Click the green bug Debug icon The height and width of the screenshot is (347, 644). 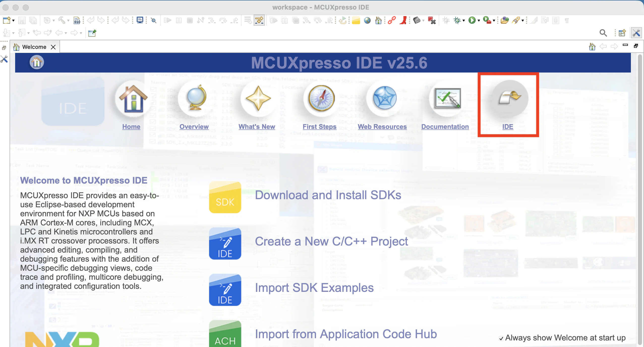point(457,20)
